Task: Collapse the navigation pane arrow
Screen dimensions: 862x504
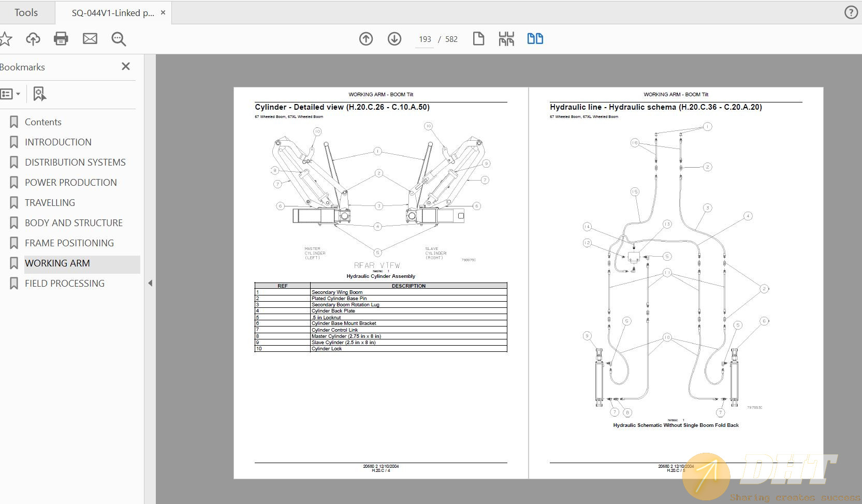Action: 150,283
